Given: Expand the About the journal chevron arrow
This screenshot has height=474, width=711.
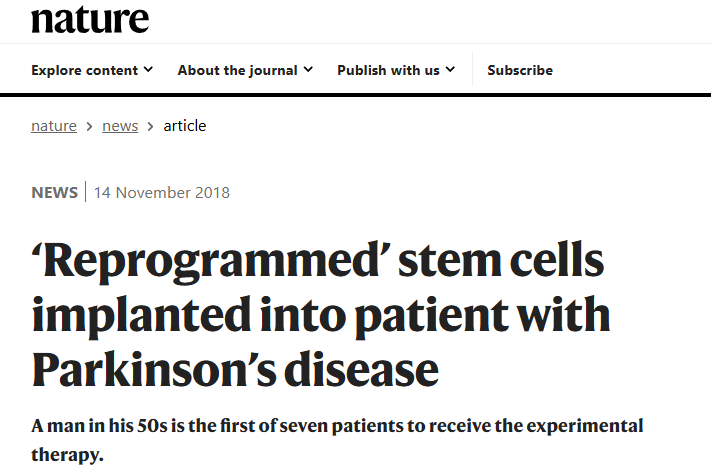Looking at the screenshot, I should click(308, 70).
